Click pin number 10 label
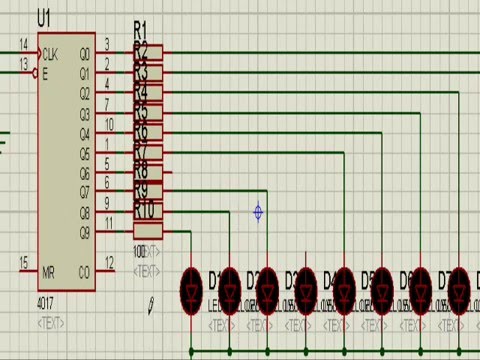 point(110,125)
